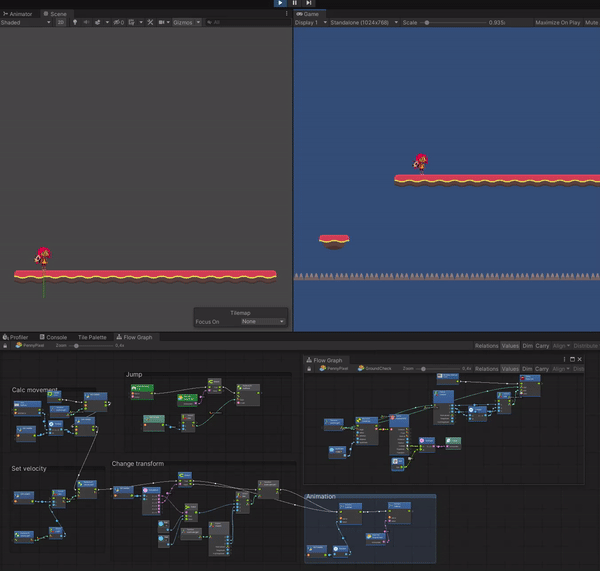Open the Standalone resolution dropdown
600x571 pixels.
(362, 22)
